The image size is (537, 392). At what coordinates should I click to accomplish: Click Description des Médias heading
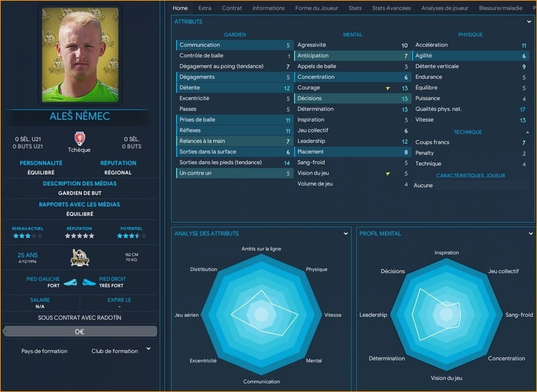[79, 183]
